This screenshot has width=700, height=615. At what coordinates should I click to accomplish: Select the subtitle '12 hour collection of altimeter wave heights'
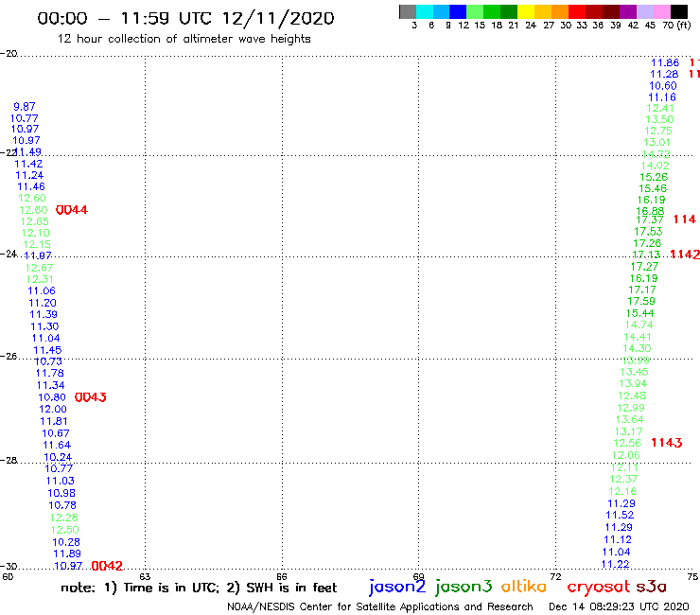coord(184,39)
